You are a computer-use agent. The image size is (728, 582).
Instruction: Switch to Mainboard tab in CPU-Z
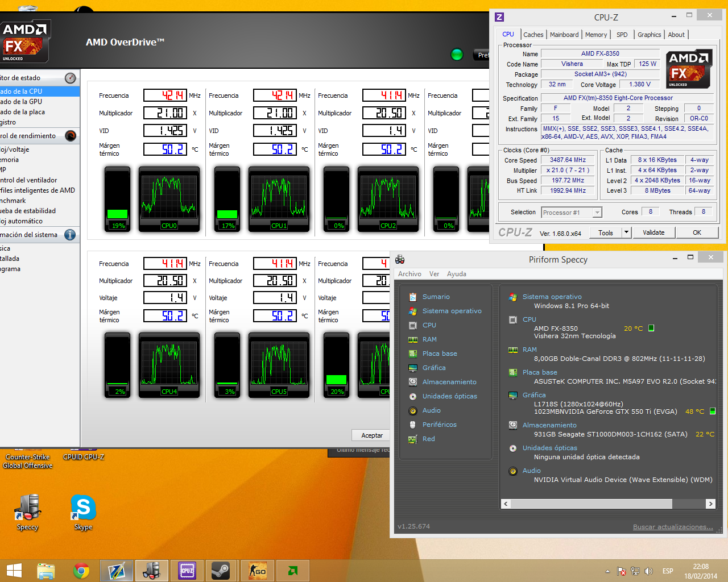click(564, 35)
